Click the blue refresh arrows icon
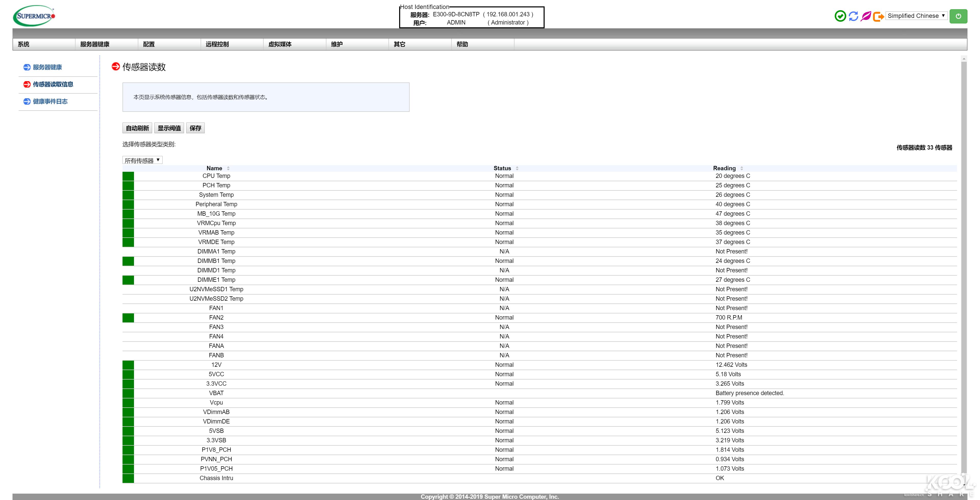 853,16
